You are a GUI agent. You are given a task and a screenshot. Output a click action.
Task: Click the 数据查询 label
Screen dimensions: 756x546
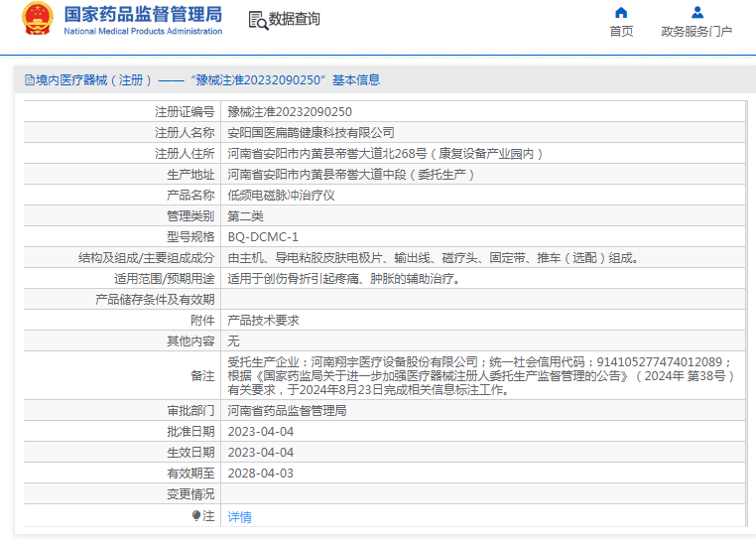[x=294, y=19]
